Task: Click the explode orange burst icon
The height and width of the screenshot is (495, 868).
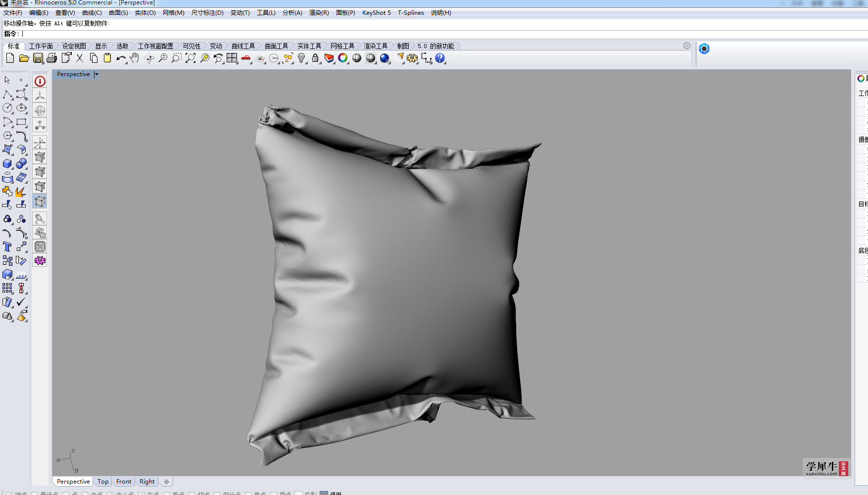Action: tap(21, 191)
